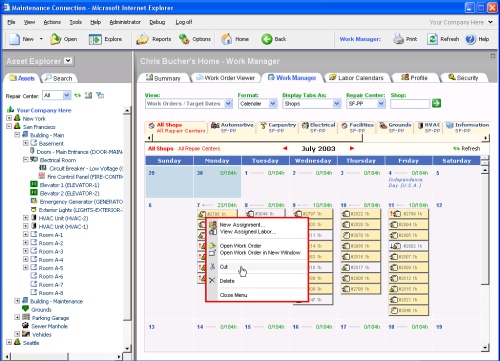
Task: Choose Delete in the context menu
Action: point(227,281)
